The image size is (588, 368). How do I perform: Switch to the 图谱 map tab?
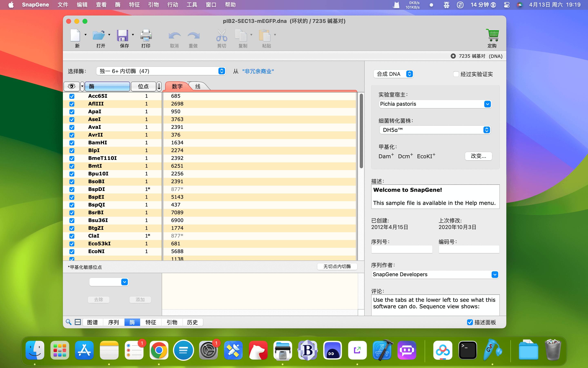pos(92,322)
